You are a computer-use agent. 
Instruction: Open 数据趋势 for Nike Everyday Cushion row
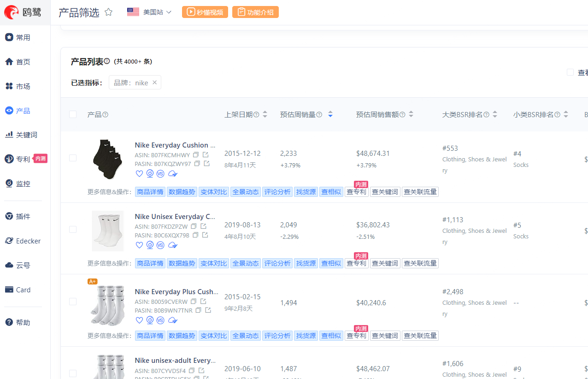tap(182, 192)
